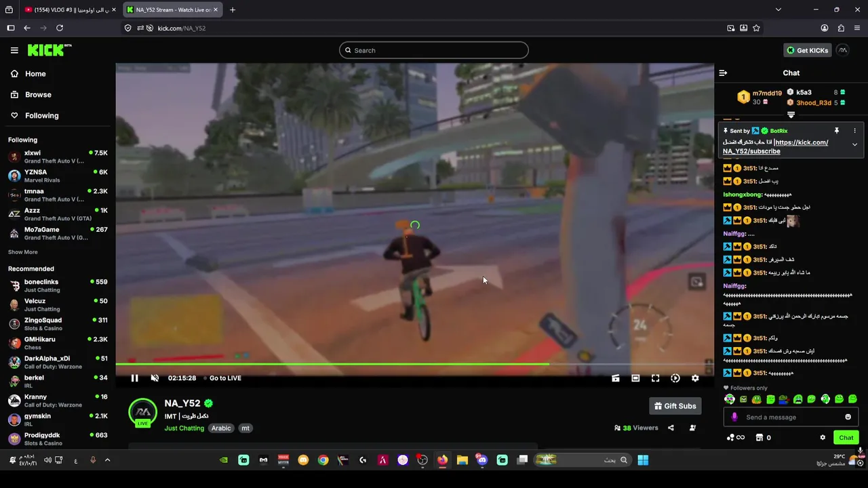868x488 pixels.
Task: Open a new browser tab
Action: click(233, 9)
